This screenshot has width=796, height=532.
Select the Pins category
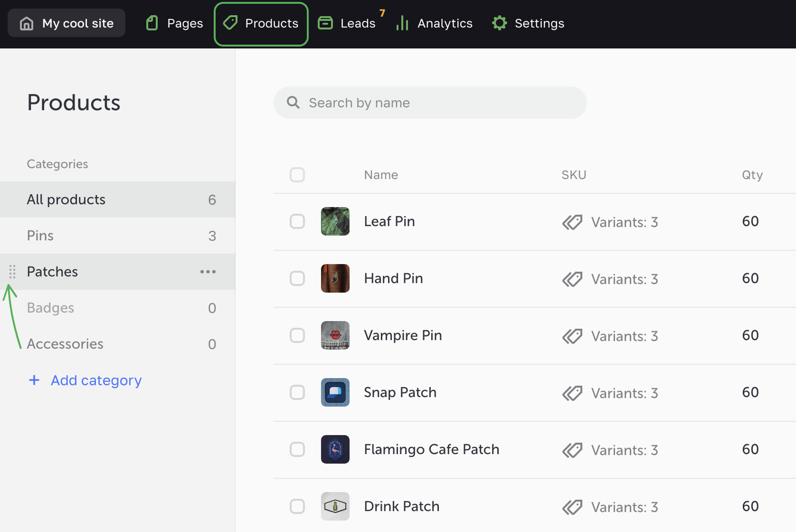click(40, 236)
